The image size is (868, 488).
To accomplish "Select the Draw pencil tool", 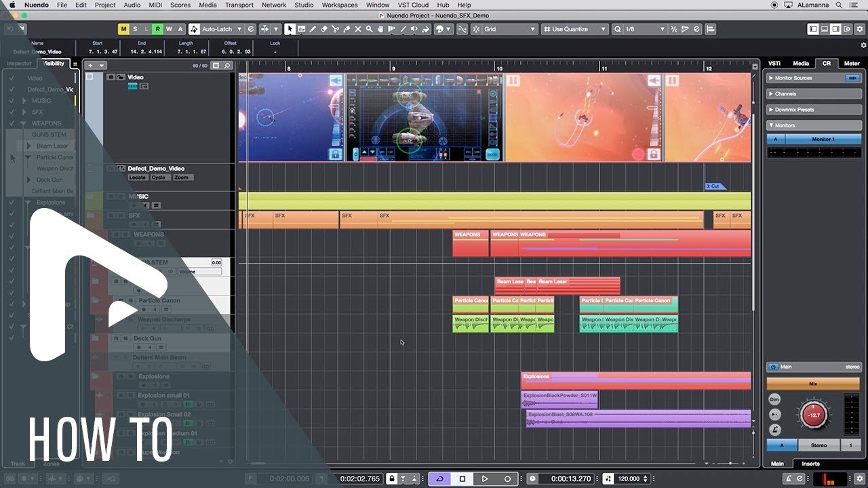I will tap(313, 29).
